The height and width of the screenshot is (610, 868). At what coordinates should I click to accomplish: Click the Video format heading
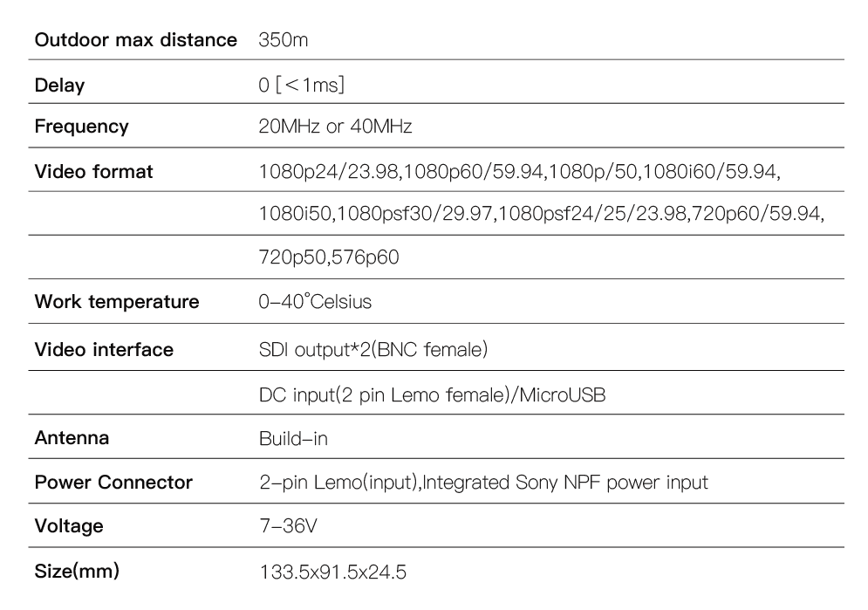(93, 172)
